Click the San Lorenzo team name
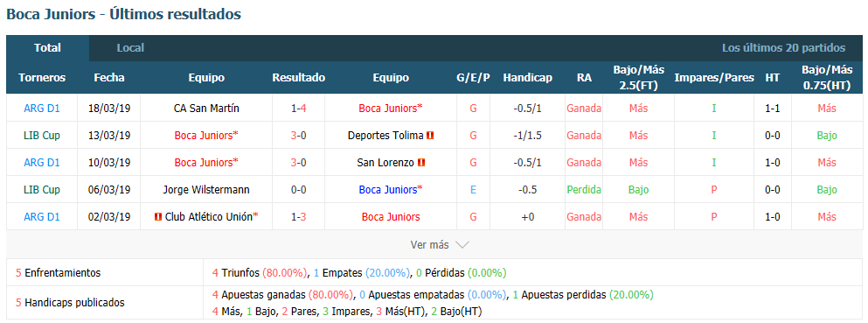868x323 pixels. (x=385, y=162)
